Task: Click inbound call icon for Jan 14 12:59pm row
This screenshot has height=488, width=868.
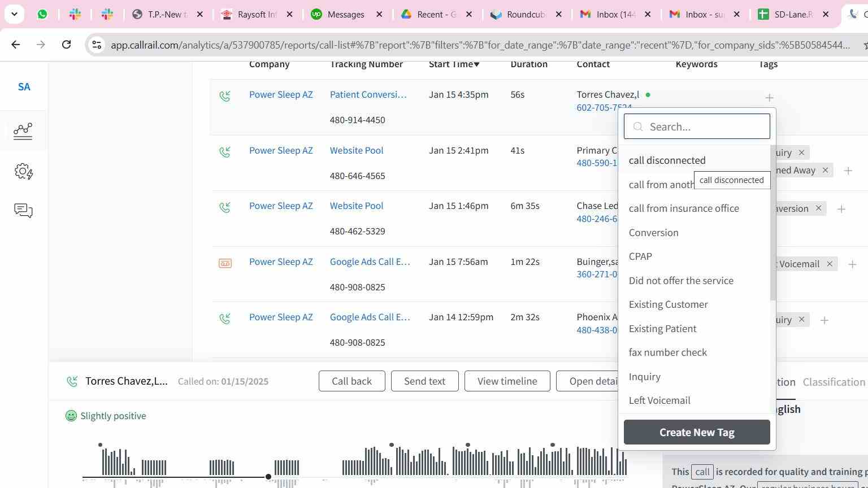Action: point(225,319)
